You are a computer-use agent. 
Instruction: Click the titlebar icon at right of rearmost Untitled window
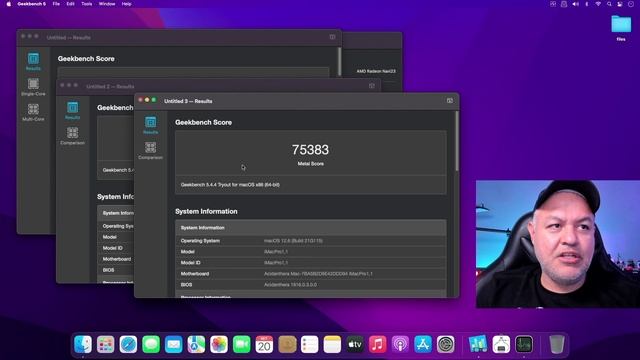(x=332, y=37)
